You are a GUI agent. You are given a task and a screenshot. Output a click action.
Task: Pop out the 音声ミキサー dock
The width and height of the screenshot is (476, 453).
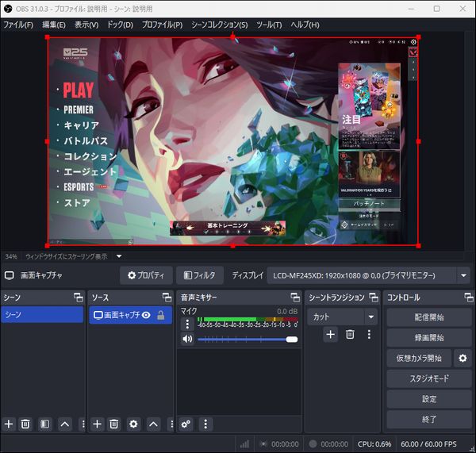295,298
